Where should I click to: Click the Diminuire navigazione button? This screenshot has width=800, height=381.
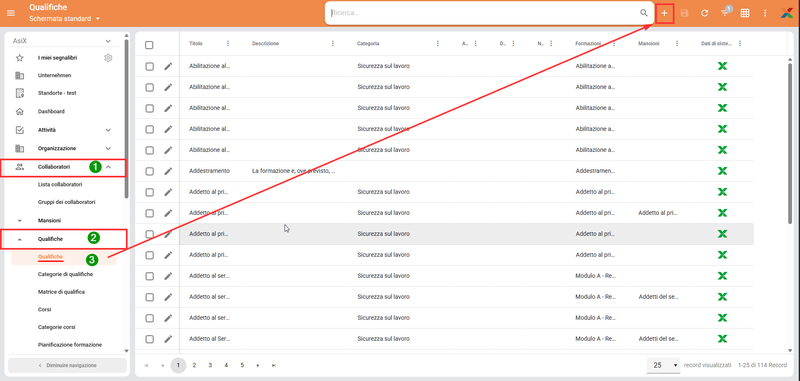click(x=67, y=365)
